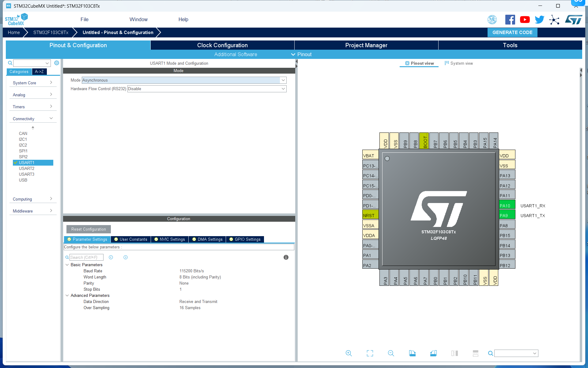Rotate chip view clockwise icon

tap(412, 353)
